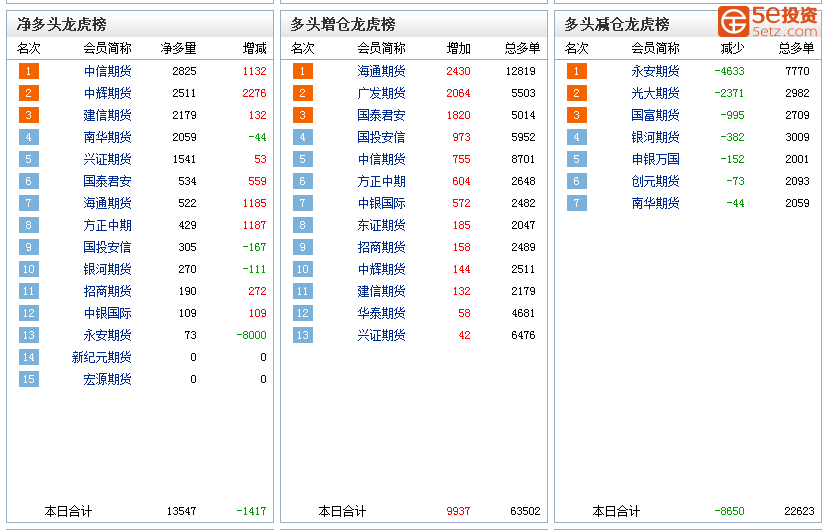Image resolution: width=825 pixels, height=530 pixels.
Task: Click value 2825 in 中信期货 row
Action: 184,71
